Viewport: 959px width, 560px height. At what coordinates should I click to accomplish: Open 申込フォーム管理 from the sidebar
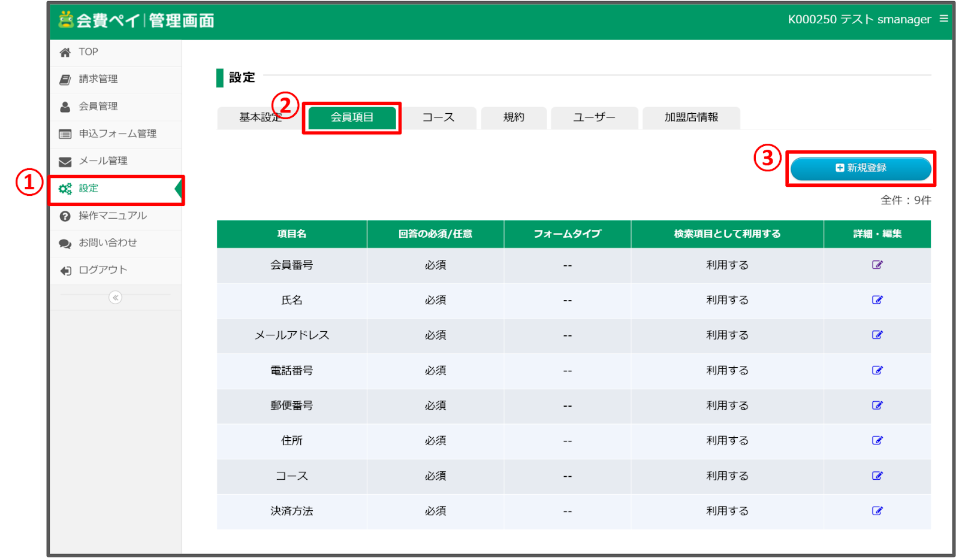117,134
